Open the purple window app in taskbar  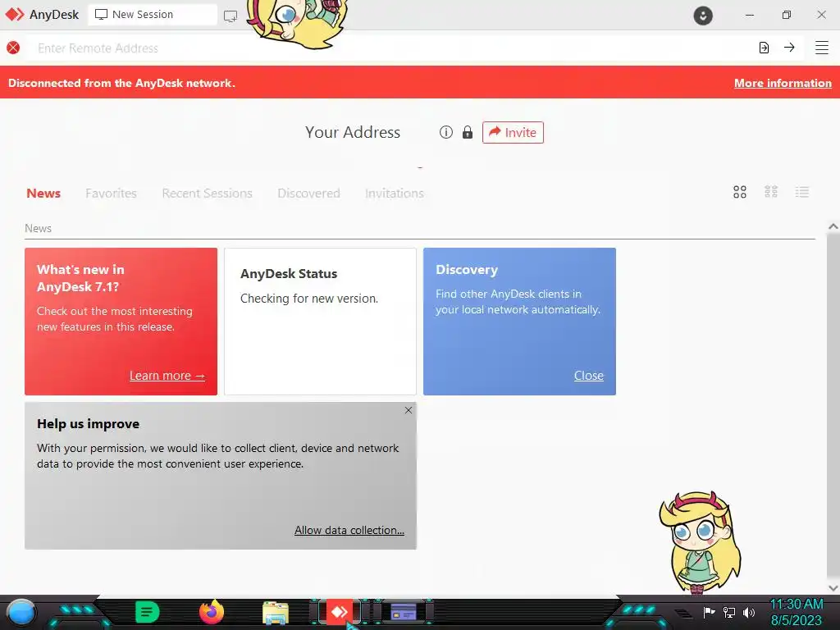pyautogui.click(x=404, y=612)
